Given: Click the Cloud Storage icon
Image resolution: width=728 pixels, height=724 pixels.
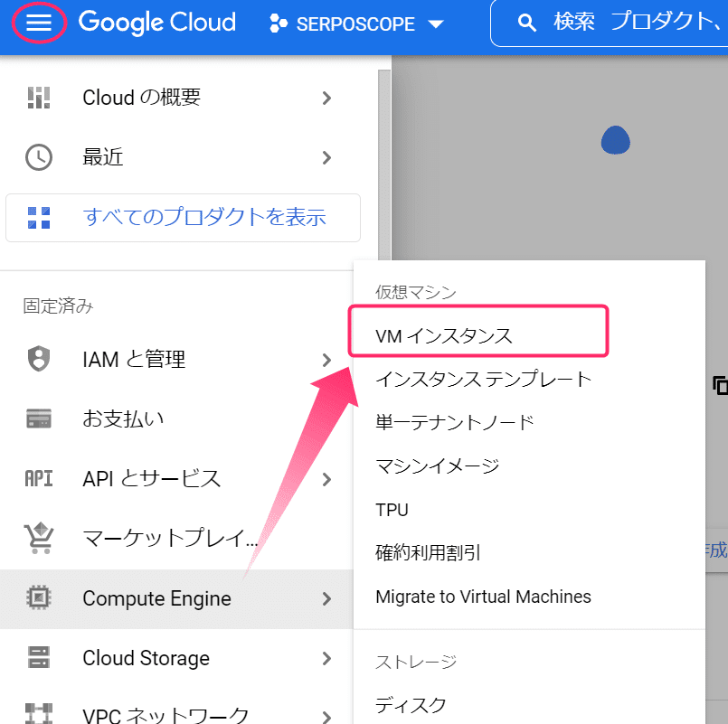Looking at the screenshot, I should coord(39,657).
